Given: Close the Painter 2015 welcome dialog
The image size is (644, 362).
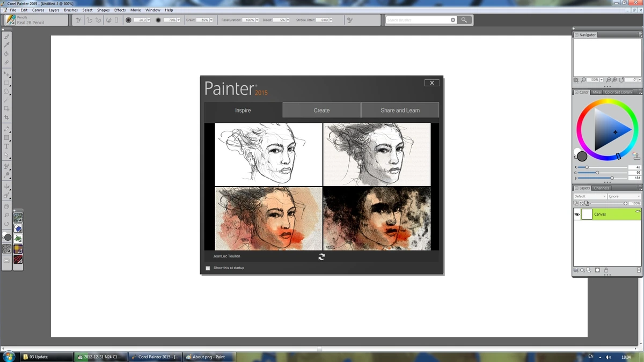Looking at the screenshot, I should click(x=431, y=83).
